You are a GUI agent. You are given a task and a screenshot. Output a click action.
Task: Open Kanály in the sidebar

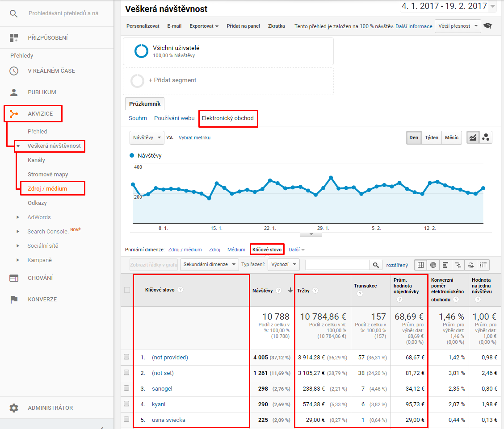coord(36,160)
